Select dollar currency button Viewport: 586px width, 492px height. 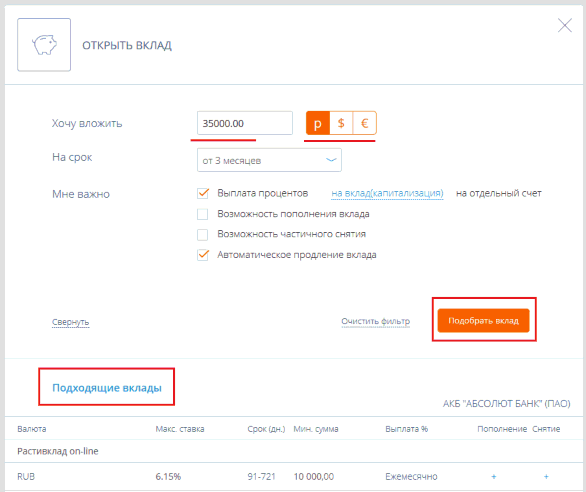click(x=341, y=123)
